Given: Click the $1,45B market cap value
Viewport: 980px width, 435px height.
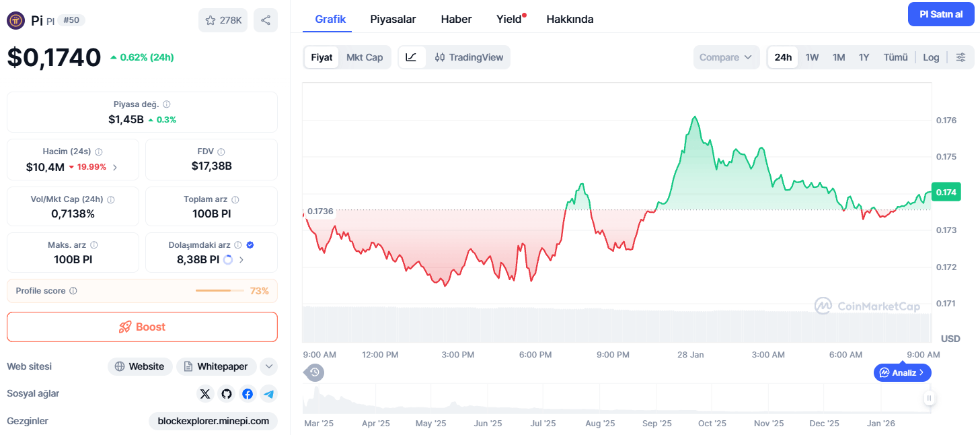Looking at the screenshot, I should [x=126, y=119].
